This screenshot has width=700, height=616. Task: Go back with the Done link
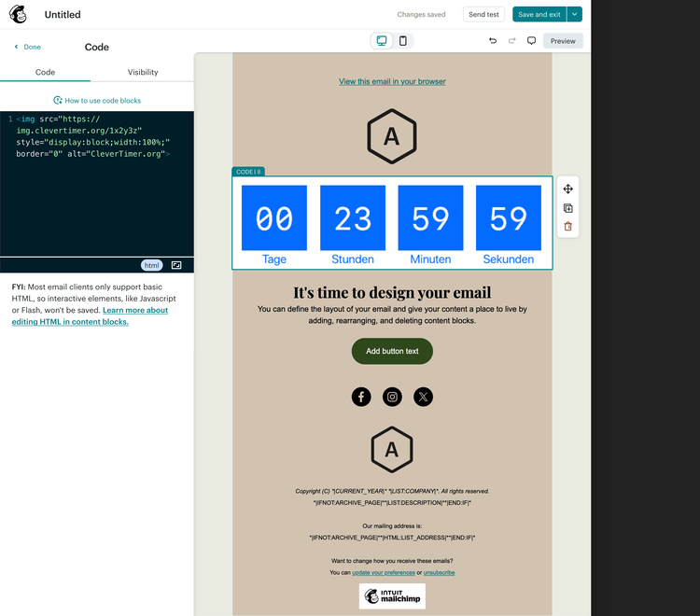[28, 47]
